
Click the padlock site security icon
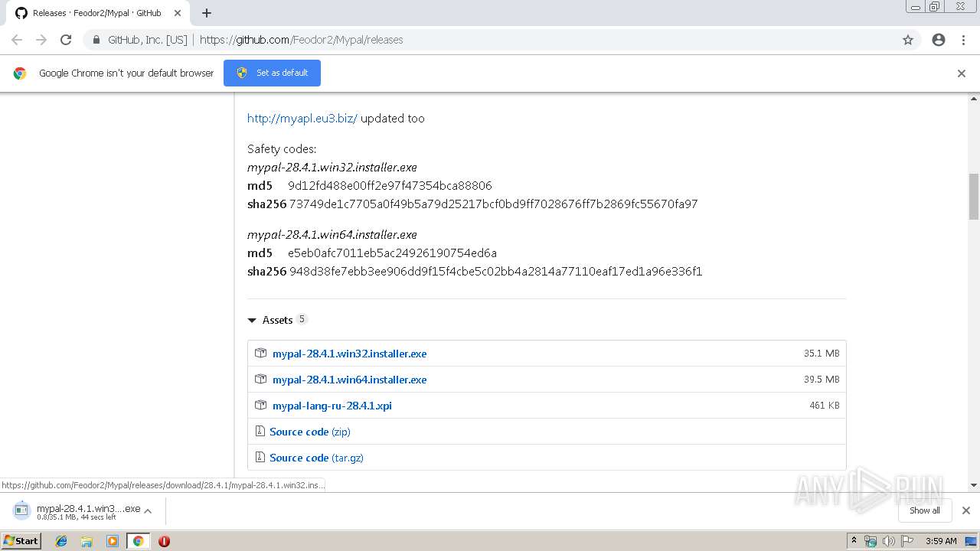96,40
